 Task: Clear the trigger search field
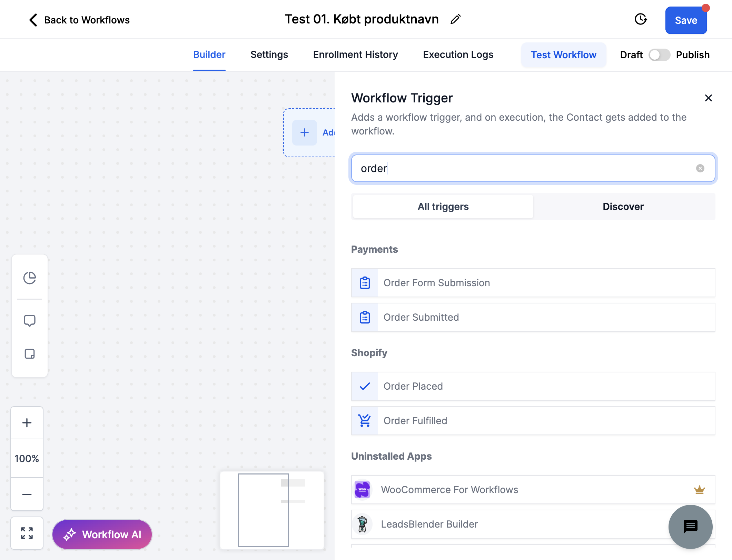[700, 168]
